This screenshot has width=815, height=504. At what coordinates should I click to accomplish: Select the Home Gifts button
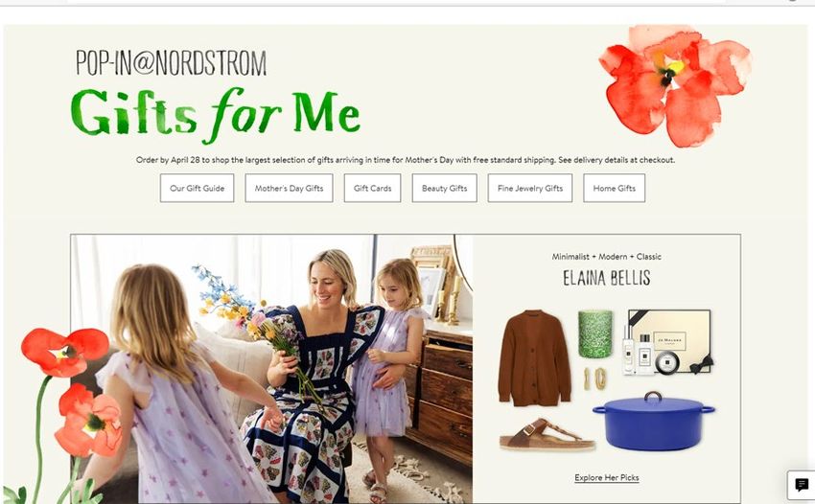(614, 188)
